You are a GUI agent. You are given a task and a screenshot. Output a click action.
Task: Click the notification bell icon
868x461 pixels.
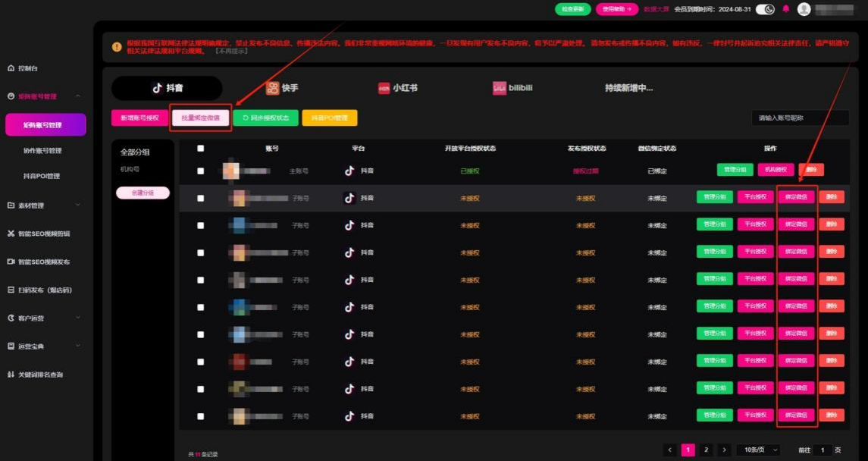[785, 9]
